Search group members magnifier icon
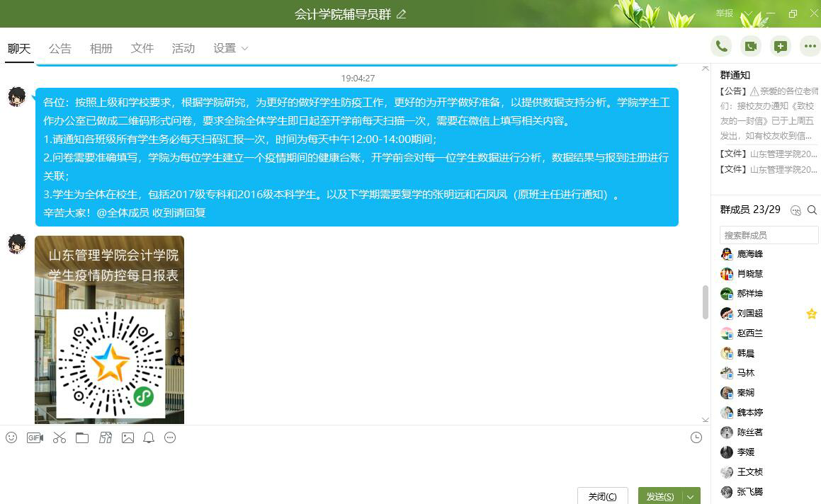 coord(812,210)
